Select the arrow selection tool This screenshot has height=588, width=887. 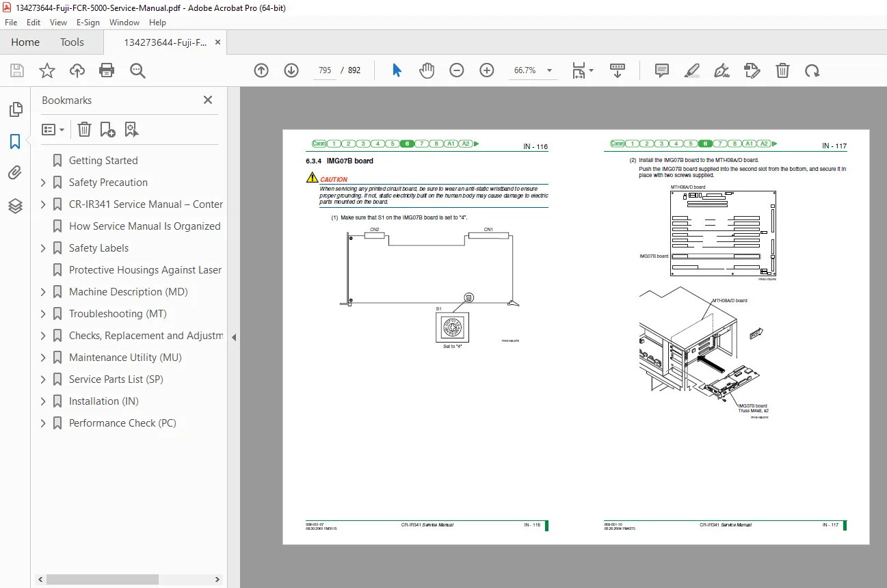[397, 70]
